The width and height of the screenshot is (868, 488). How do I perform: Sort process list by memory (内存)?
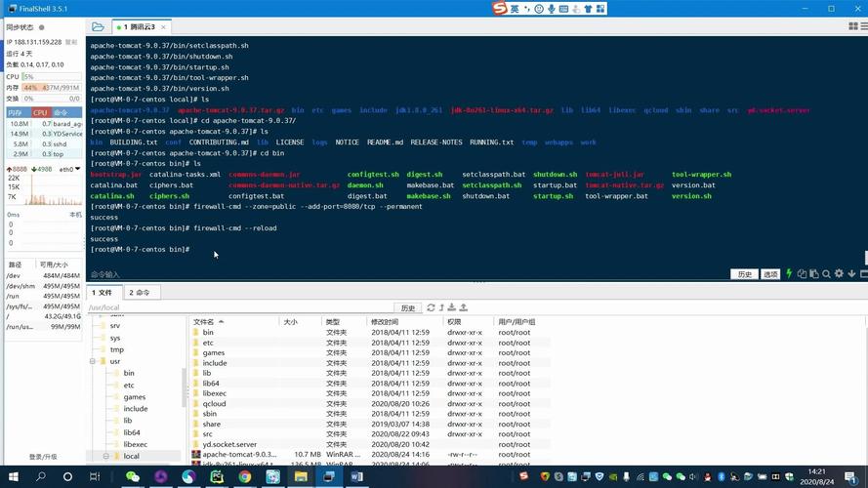pyautogui.click(x=16, y=112)
